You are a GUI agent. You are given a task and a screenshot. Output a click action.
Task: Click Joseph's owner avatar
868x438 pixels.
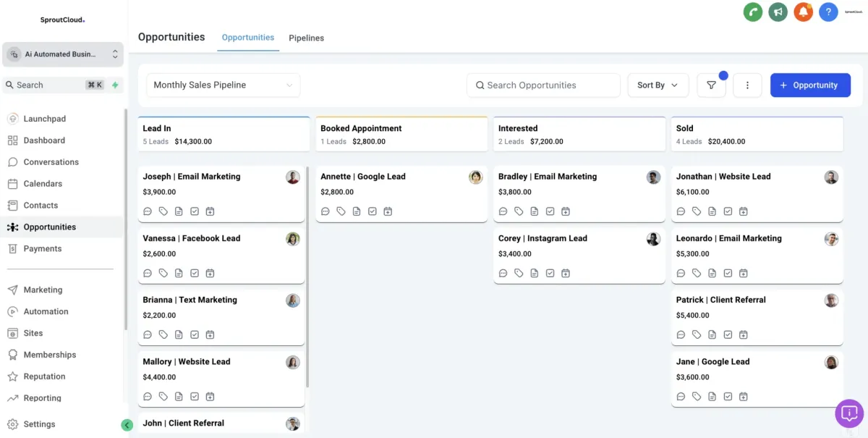[x=293, y=177]
